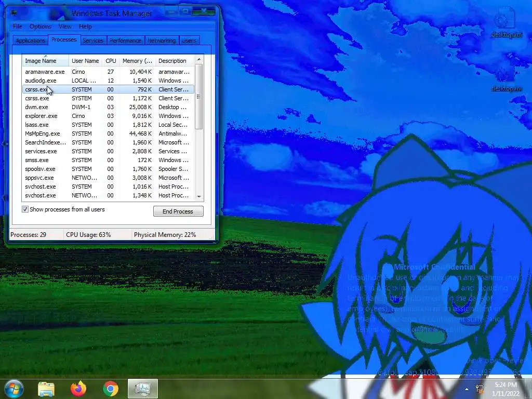The width and height of the screenshot is (532, 399).
Task: Select the audiodg.exe process
Action: [108, 81]
